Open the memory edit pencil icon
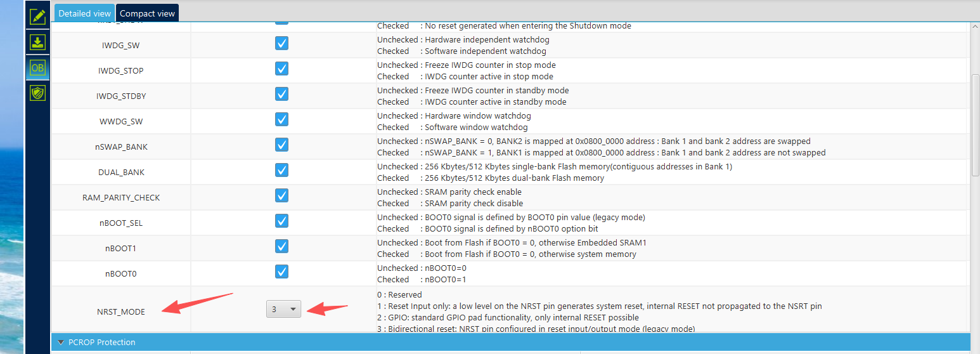 click(37, 16)
